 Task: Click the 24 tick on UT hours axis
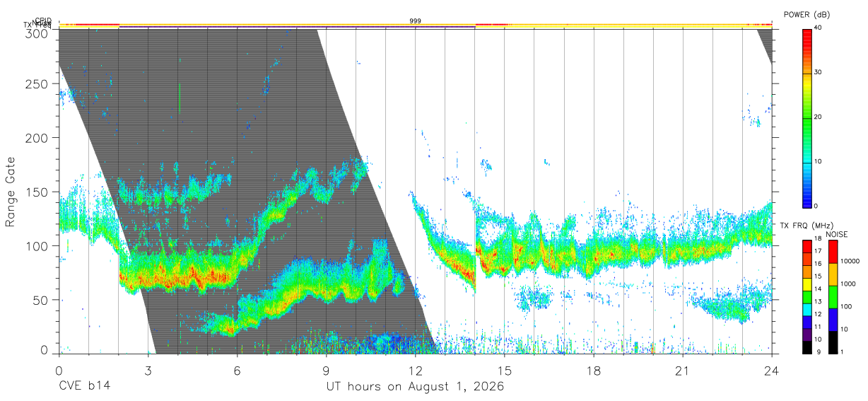click(771, 370)
